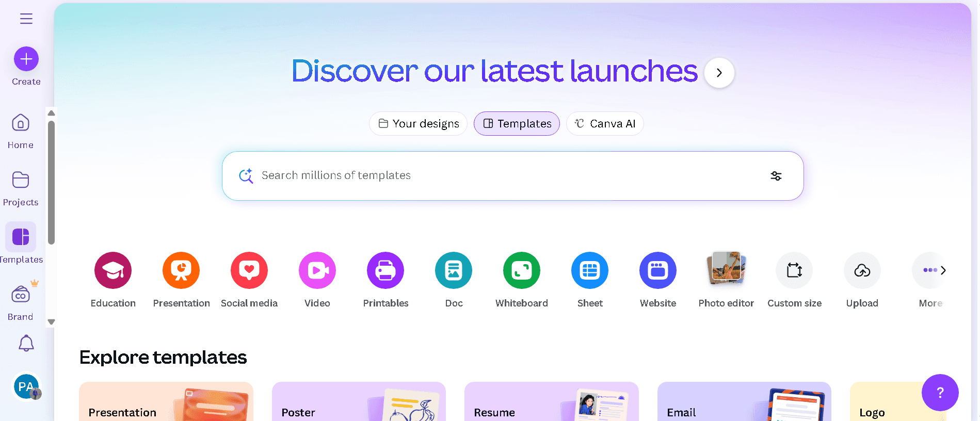Image resolution: width=980 pixels, height=421 pixels.
Task: Open the Resume template card
Action: [552, 401]
